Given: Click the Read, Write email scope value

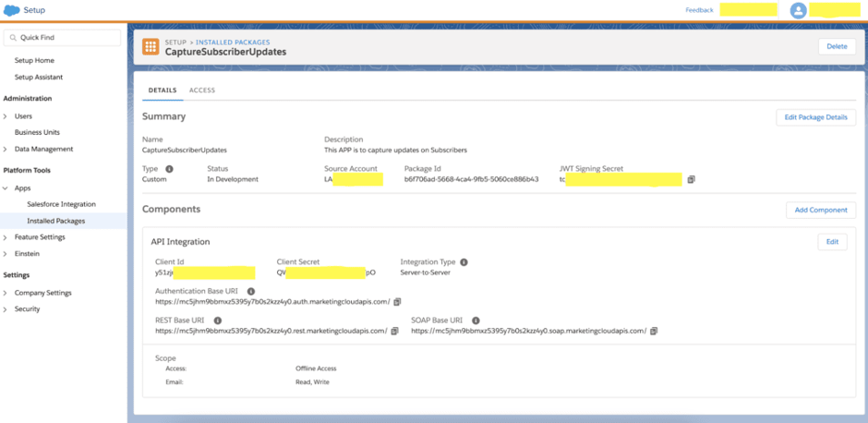Looking at the screenshot, I should pos(312,382).
